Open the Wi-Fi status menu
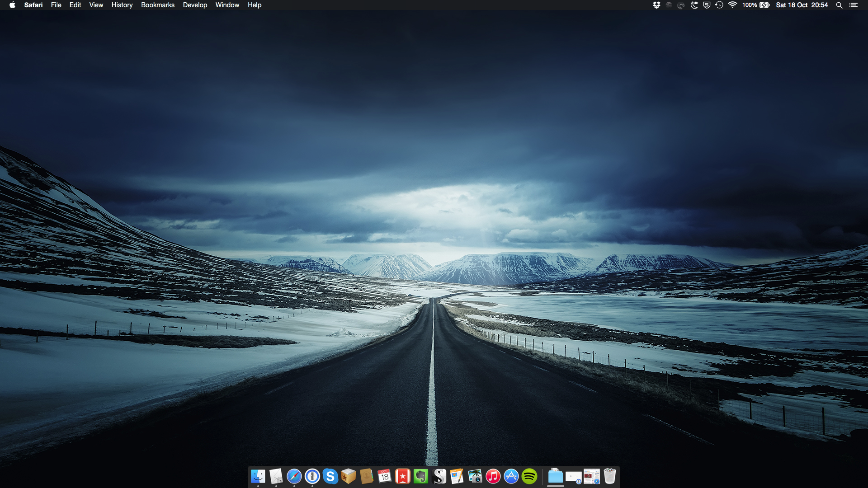868x488 pixels. coord(732,5)
